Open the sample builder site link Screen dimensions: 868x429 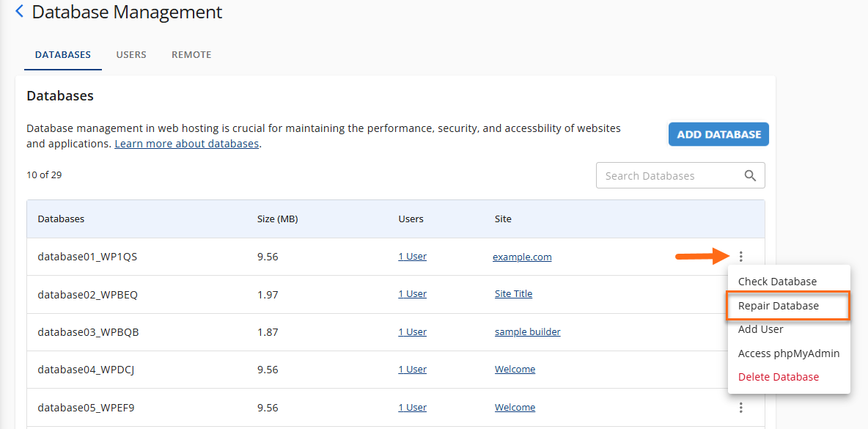coord(527,332)
